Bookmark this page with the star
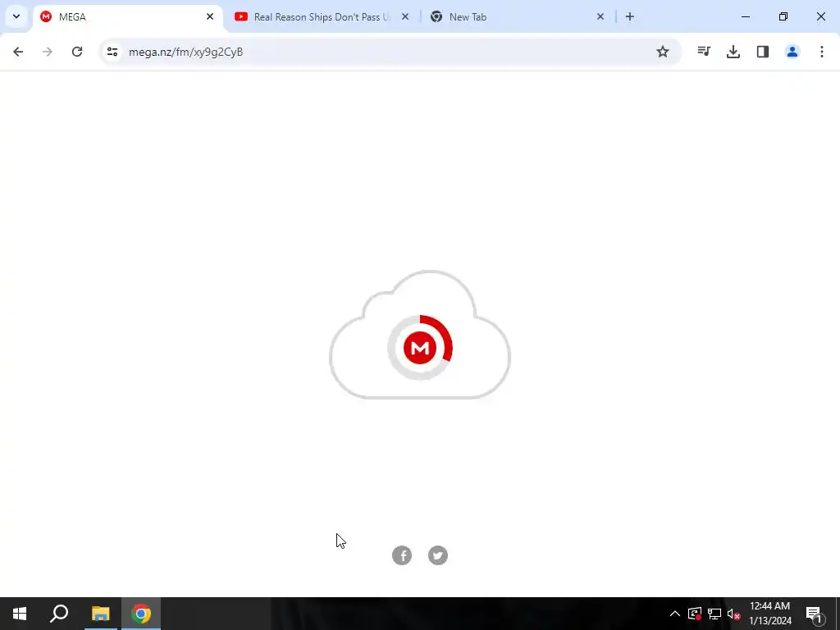Viewport: 840px width, 630px height. coord(663,52)
